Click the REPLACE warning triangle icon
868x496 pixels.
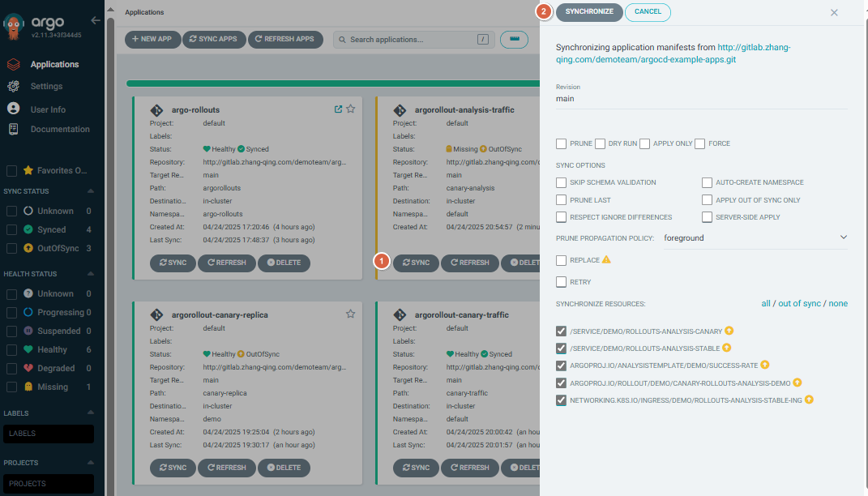(606, 259)
